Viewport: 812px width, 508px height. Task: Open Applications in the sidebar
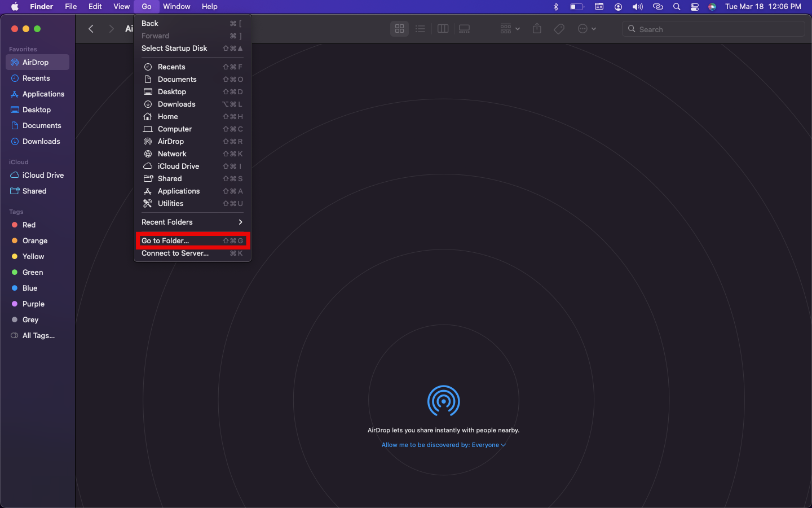pos(37,94)
